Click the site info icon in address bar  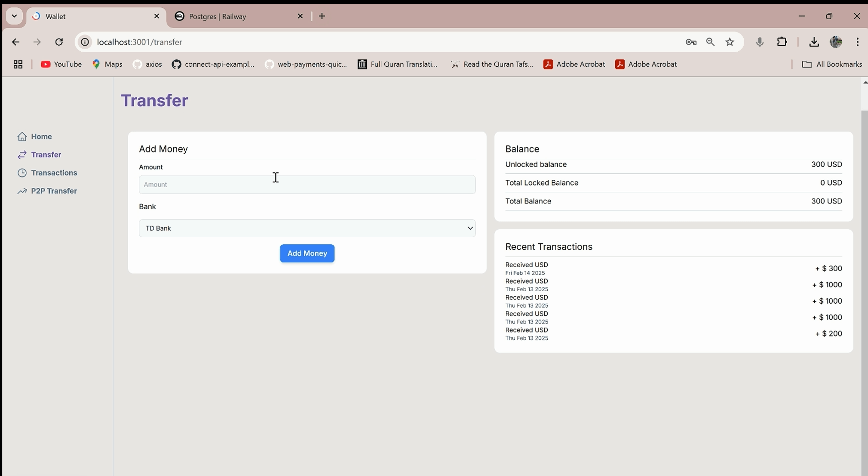tap(84, 42)
